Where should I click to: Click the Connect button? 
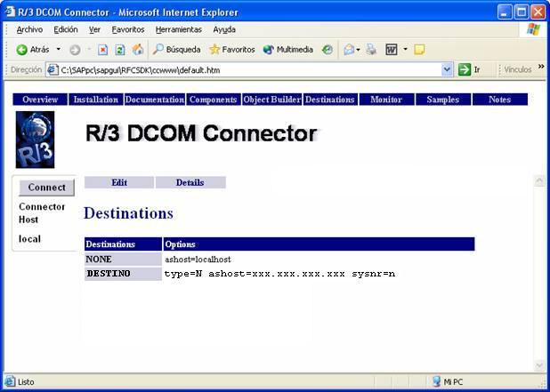point(46,188)
